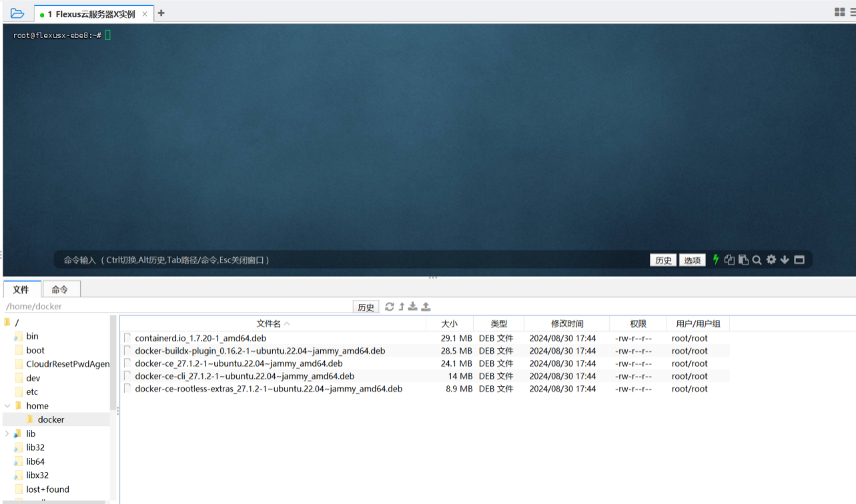This screenshot has width=856, height=504.
Task: Close the Flexus云服务器X实例 tab
Action: pyautogui.click(x=145, y=14)
